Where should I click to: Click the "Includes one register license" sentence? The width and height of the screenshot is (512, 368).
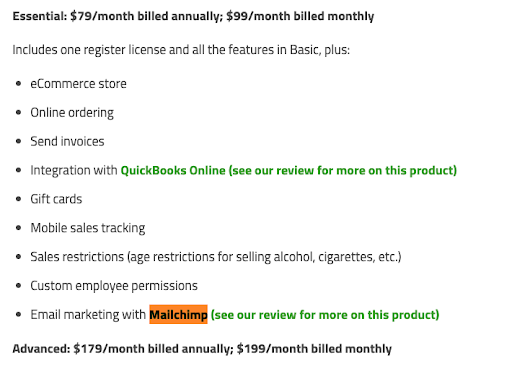(181, 50)
